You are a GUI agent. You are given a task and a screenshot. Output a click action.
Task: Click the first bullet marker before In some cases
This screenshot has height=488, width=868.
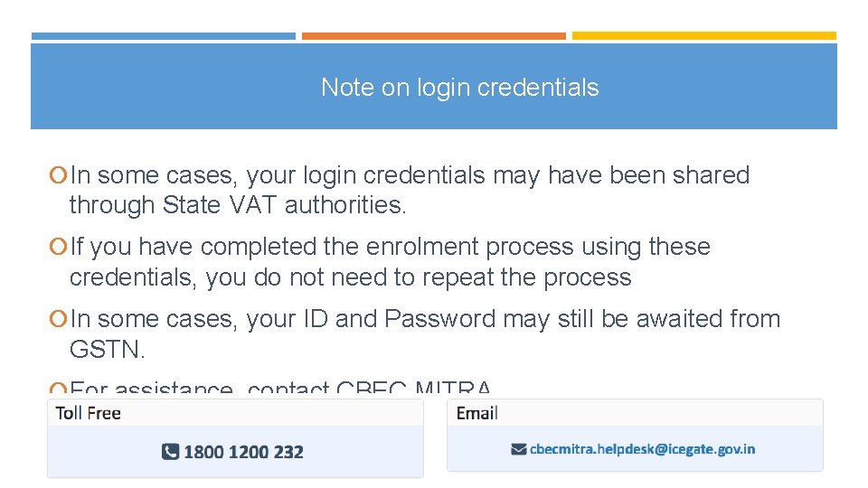(58, 175)
